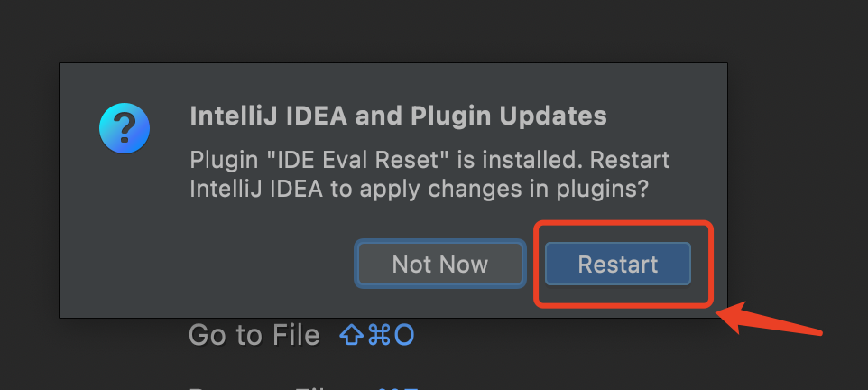Click the command ⌘ symbol in the Go to File shortcut

point(379,335)
